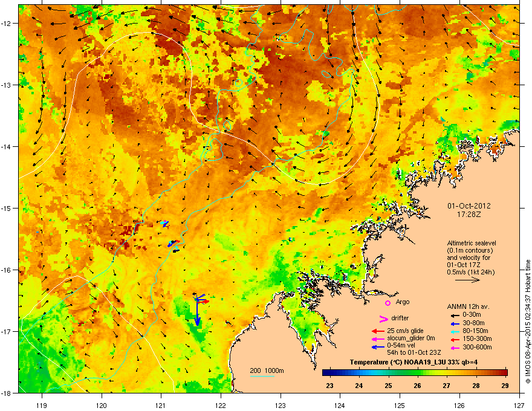Click the longitude axis label '123'
Screen dimensions: 532x411
coord(281,405)
